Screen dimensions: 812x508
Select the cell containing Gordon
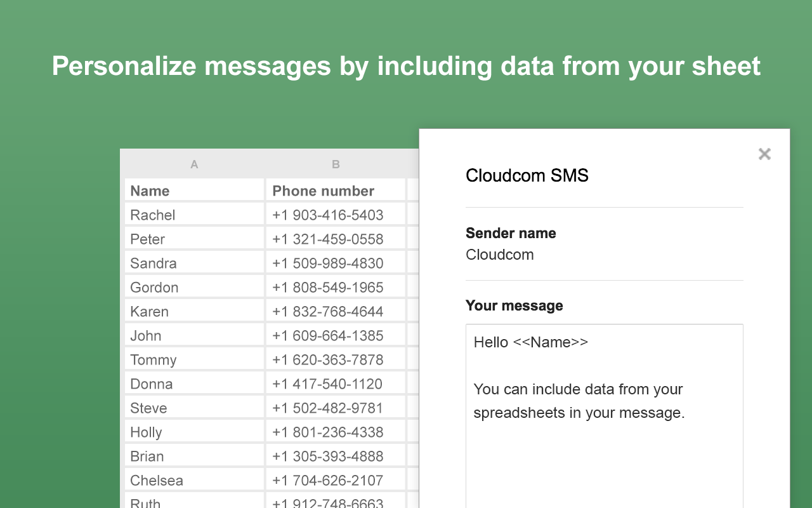tap(194, 287)
